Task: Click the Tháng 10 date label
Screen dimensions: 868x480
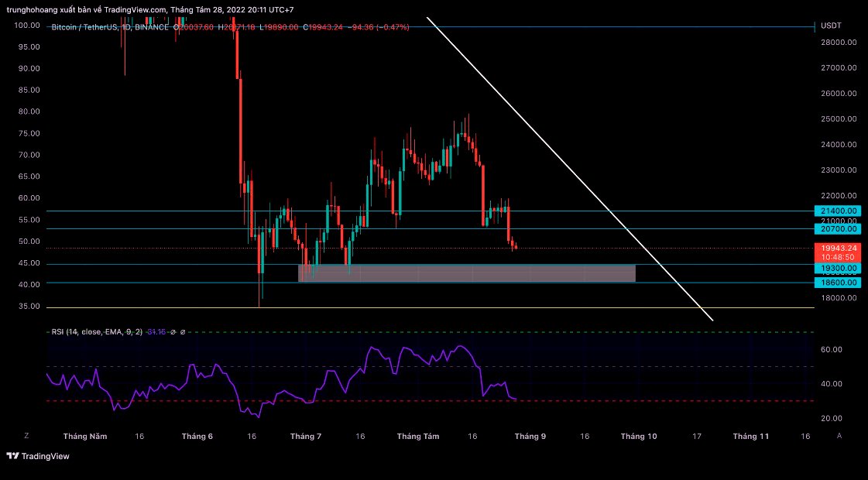Action: (x=639, y=437)
